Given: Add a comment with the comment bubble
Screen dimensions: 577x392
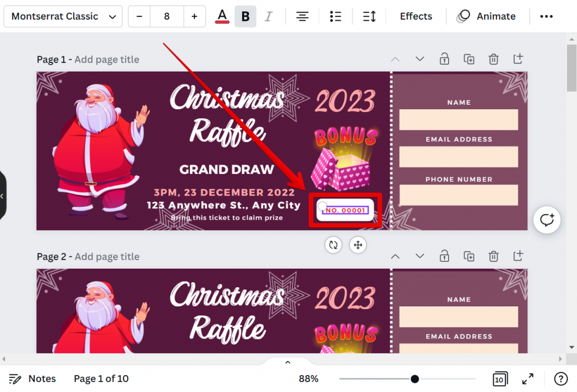Looking at the screenshot, I should pyautogui.click(x=547, y=220).
